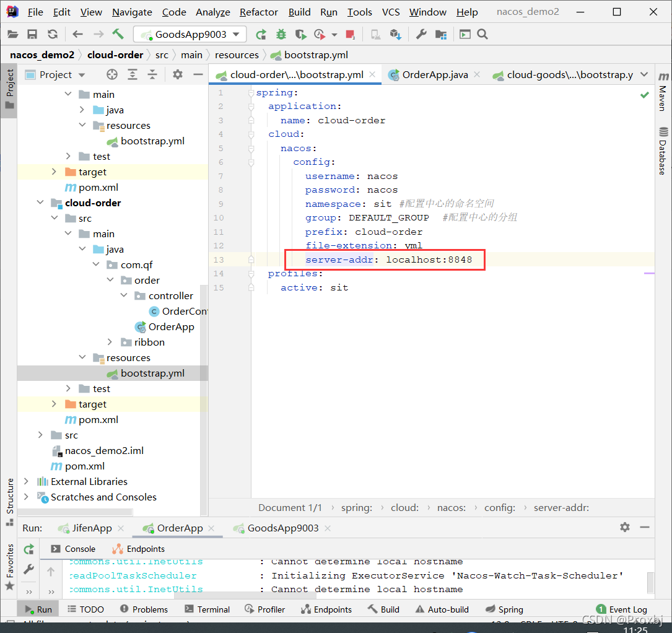Start debugging with the bug icon
This screenshot has height=633, width=672.
281,34
